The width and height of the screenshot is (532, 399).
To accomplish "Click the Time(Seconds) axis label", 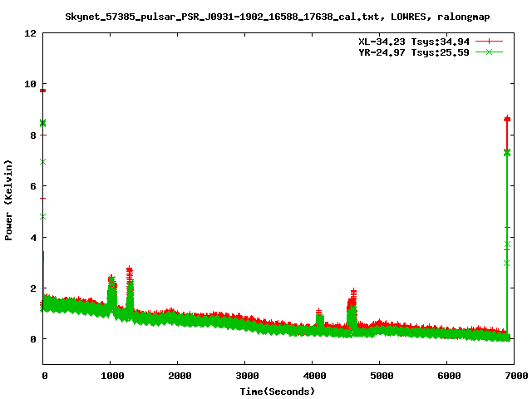I will (277, 392).
